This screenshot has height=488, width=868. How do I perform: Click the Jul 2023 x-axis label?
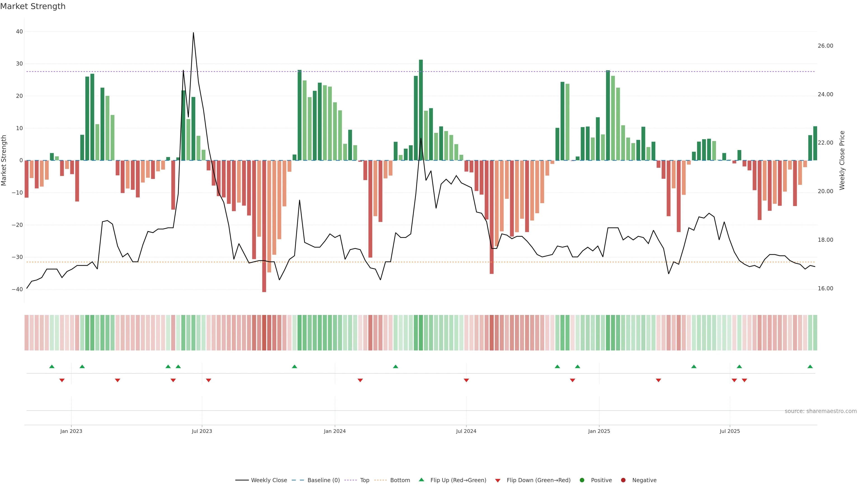click(202, 431)
